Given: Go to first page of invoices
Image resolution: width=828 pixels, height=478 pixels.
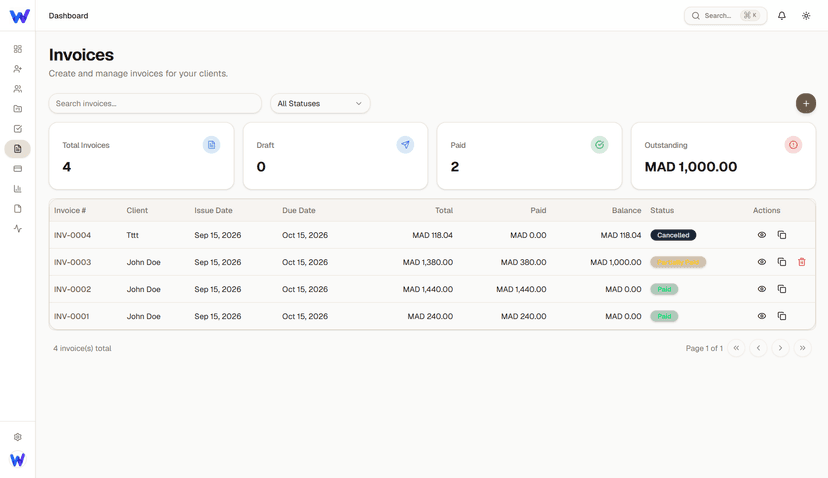Looking at the screenshot, I should [736, 348].
